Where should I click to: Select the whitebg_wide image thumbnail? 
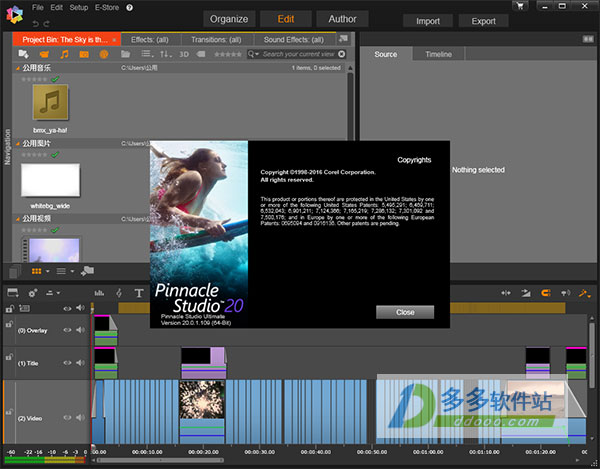tap(50, 180)
